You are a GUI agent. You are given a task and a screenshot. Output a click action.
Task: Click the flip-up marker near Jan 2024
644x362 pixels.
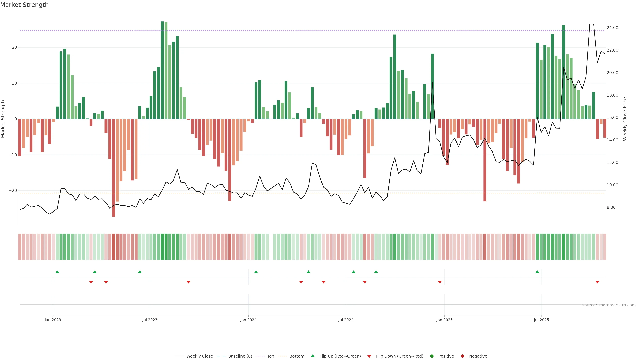256,272
